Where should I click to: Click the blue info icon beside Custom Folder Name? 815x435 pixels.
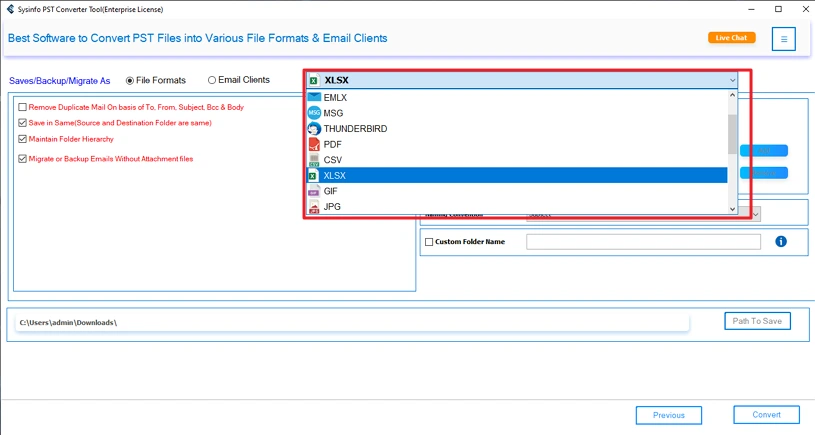[x=781, y=241]
